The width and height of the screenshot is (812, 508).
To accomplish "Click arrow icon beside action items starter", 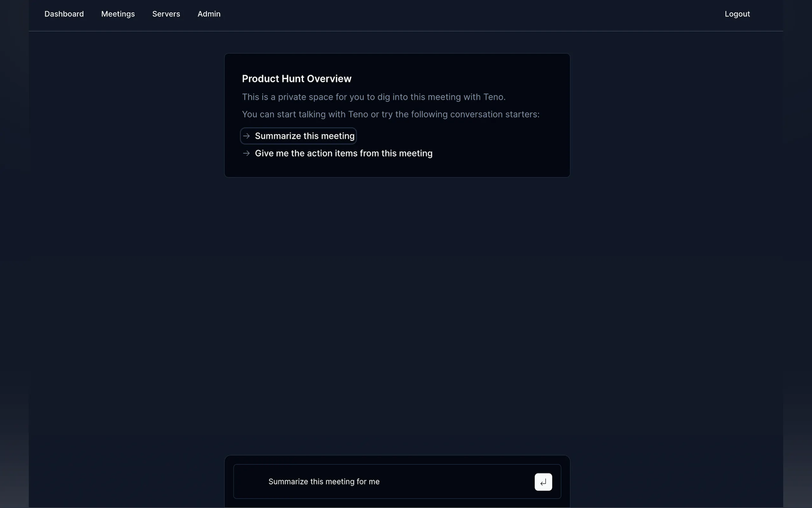I will click(246, 154).
